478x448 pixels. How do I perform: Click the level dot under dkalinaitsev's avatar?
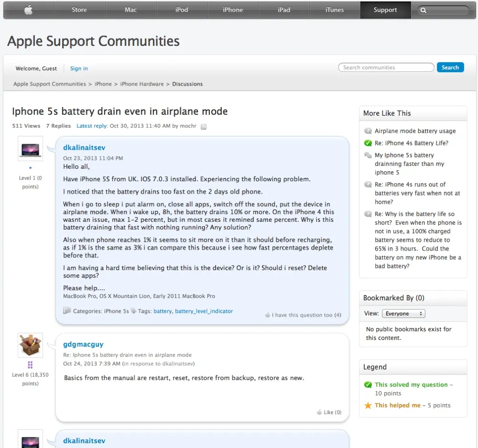[x=30, y=168]
